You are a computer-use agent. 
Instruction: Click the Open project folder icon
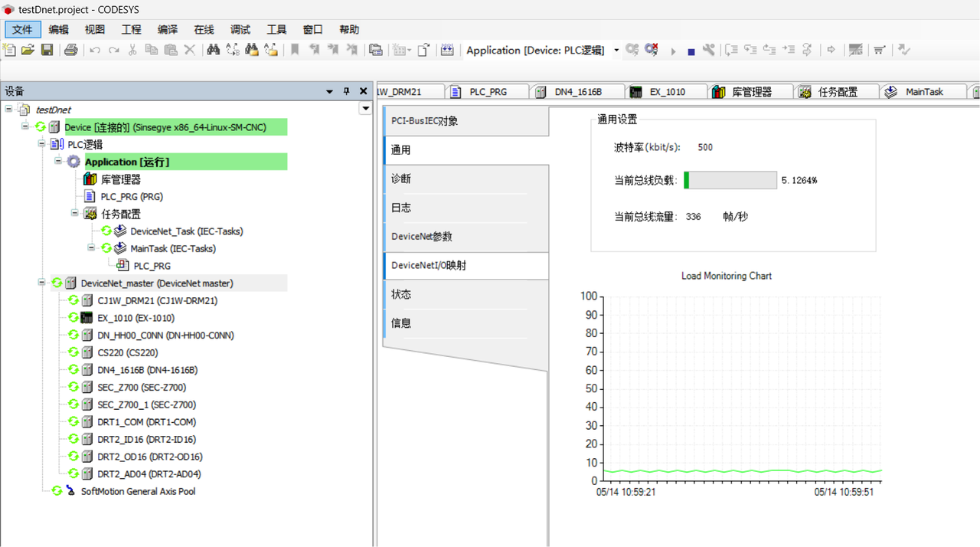28,50
